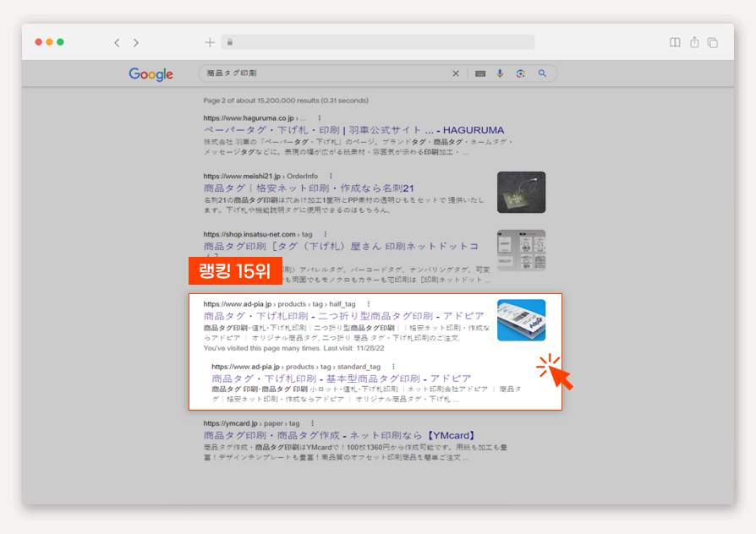Click the ad-pia blue tag product thumbnail
Viewport: 756px width, 534px height.
pyautogui.click(x=521, y=320)
